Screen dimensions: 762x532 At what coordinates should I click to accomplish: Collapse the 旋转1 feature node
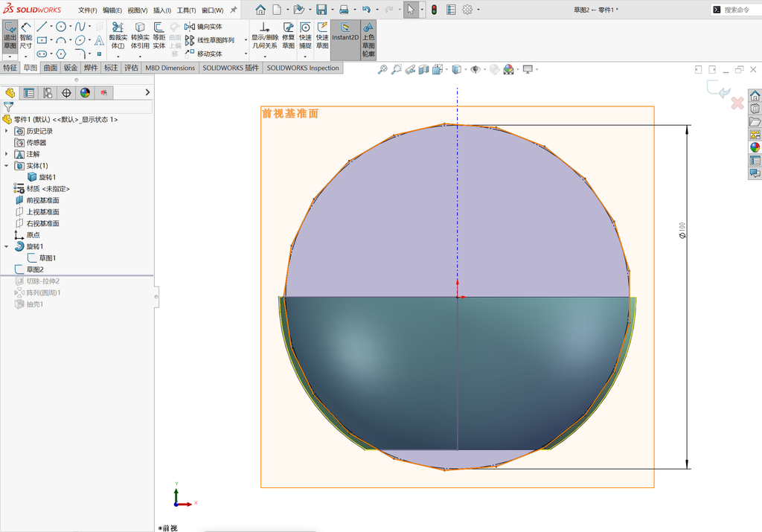tap(6, 246)
